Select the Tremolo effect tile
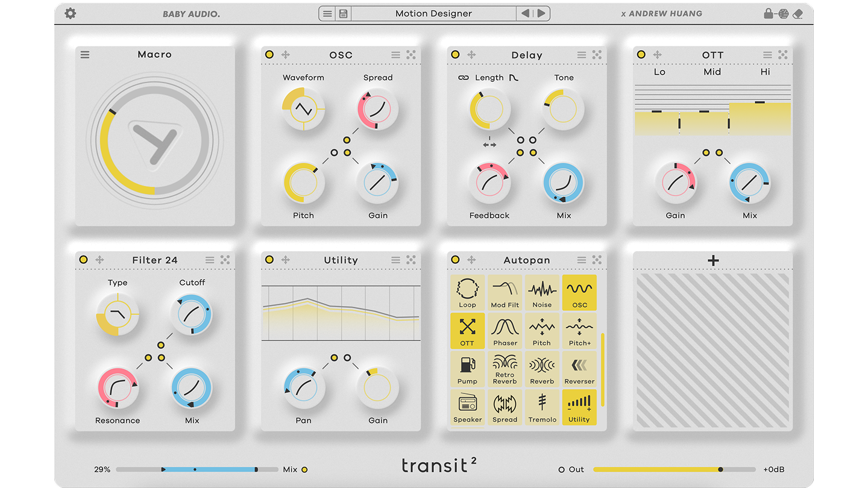The width and height of the screenshot is (868, 488). point(542,407)
